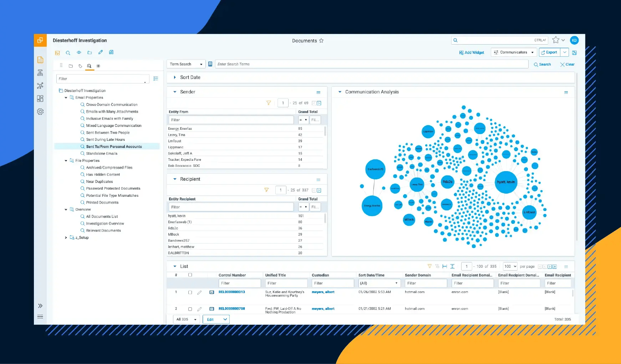Click the browser tree Filter field
The height and width of the screenshot is (364, 621).
tap(103, 79)
